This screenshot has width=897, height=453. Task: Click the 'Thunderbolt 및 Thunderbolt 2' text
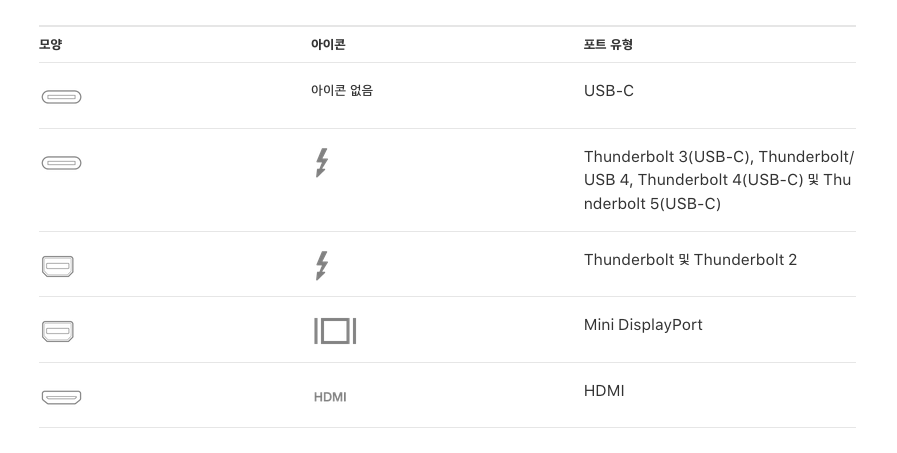[690, 260]
